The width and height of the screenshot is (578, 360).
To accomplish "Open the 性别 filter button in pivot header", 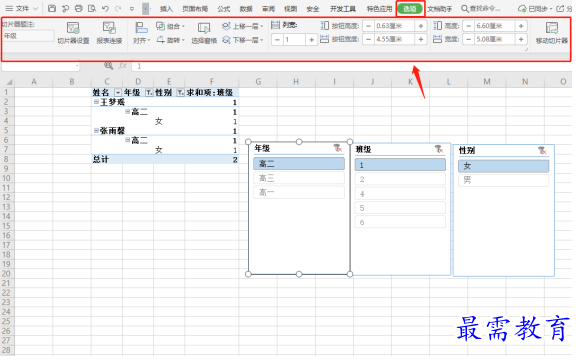I will [180, 92].
